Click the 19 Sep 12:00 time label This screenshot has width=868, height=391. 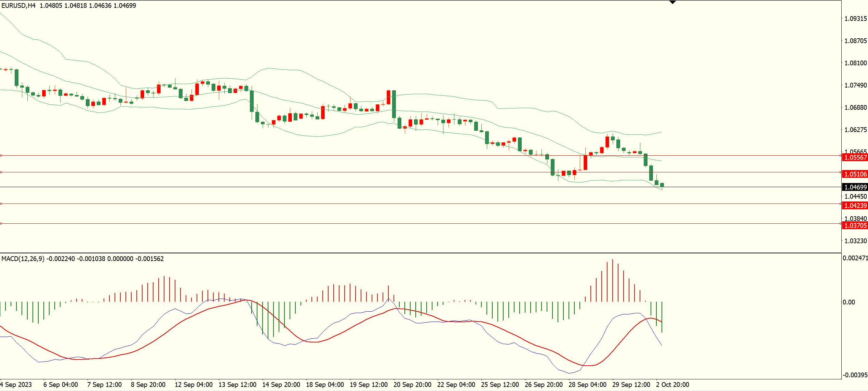point(369,385)
